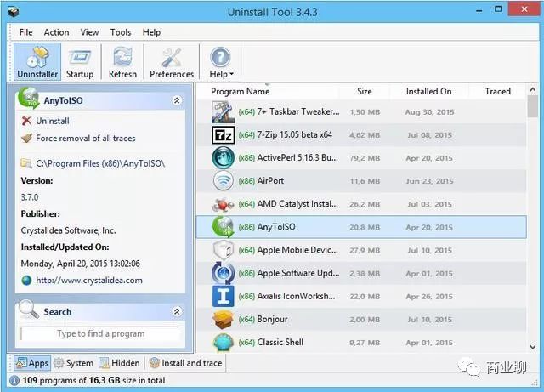Click the program list scroll up arrow
The width and height of the screenshot is (544, 392).
(x=533, y=90)
